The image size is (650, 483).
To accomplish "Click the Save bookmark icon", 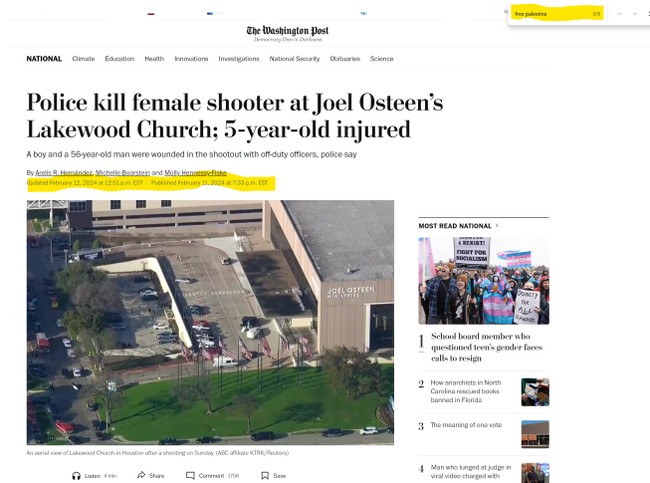I will click(x=264, y=476).
